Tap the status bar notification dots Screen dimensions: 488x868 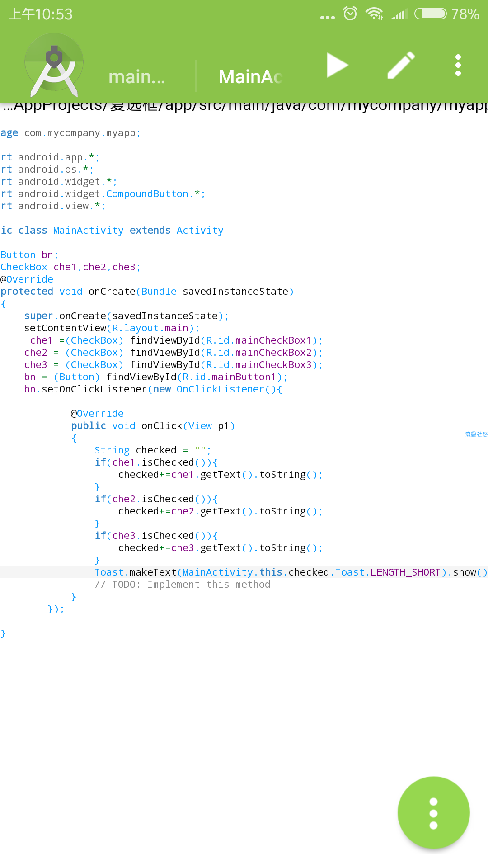coord(328,17)
